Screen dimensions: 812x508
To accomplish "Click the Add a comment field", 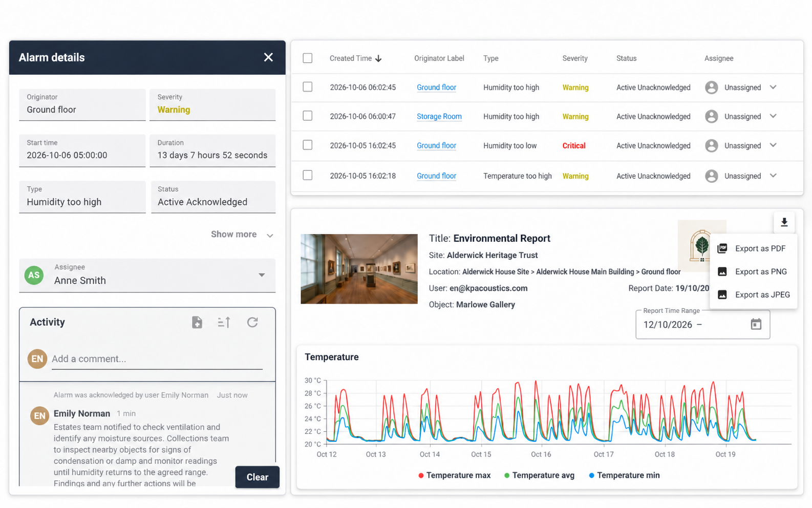I will [x=157, y=359].
